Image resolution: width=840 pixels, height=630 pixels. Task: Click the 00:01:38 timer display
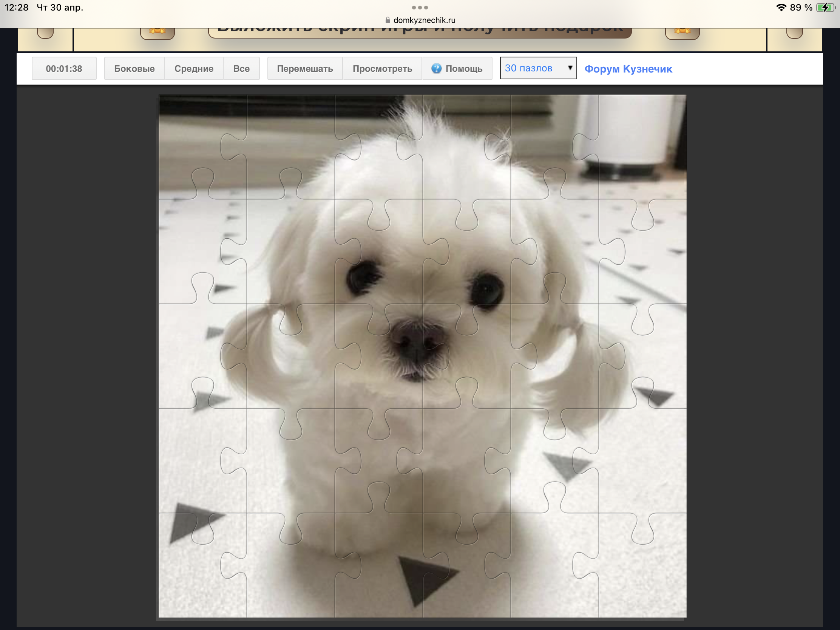click(64, 69)
